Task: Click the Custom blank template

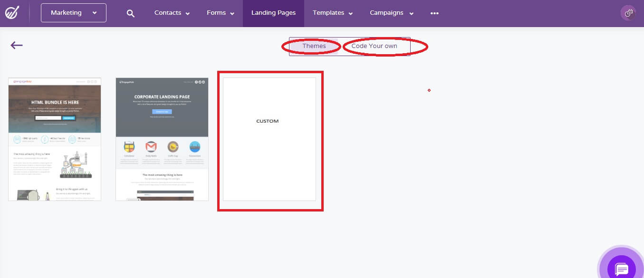Action: pos(269,140)
